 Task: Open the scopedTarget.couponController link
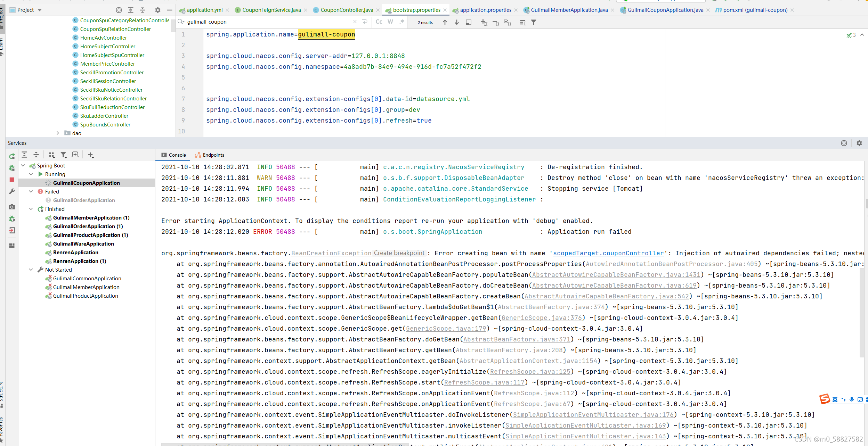[x=608, y=253]
